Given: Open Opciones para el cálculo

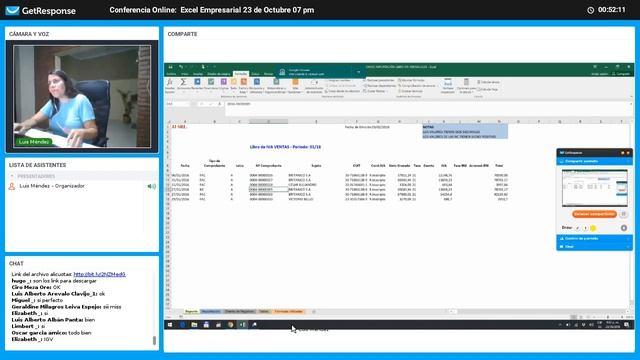Looking at the screenshot, I should coord(466,86).
